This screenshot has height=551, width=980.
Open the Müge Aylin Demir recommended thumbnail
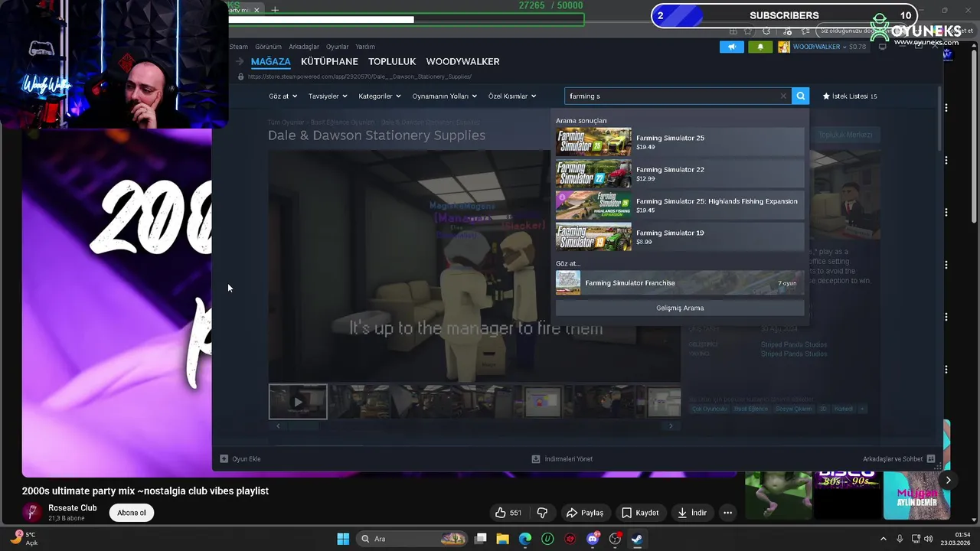[916, 496]
